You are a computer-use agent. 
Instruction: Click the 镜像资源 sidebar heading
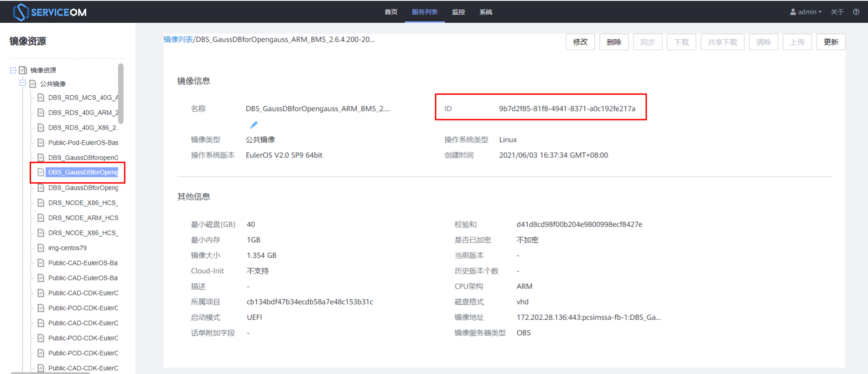pyautogui.click(x=28, y=42)
